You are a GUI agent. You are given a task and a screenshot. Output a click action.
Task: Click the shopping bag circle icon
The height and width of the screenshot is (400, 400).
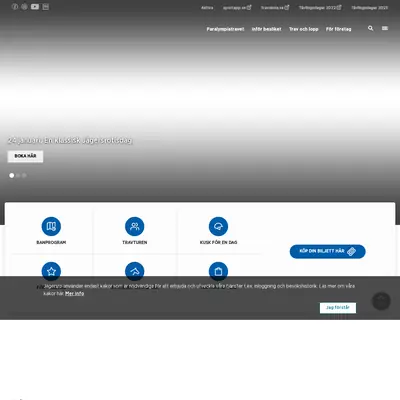tap(218, 271)
